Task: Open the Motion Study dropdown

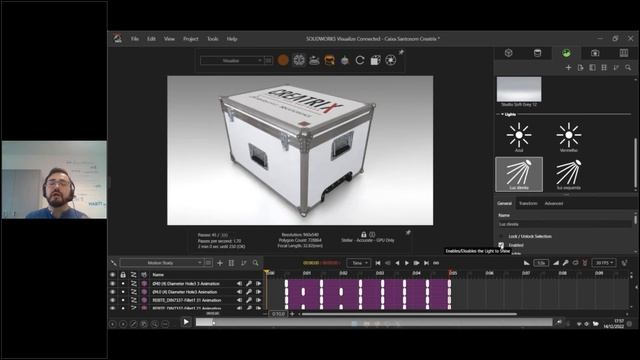Action: 161,263
